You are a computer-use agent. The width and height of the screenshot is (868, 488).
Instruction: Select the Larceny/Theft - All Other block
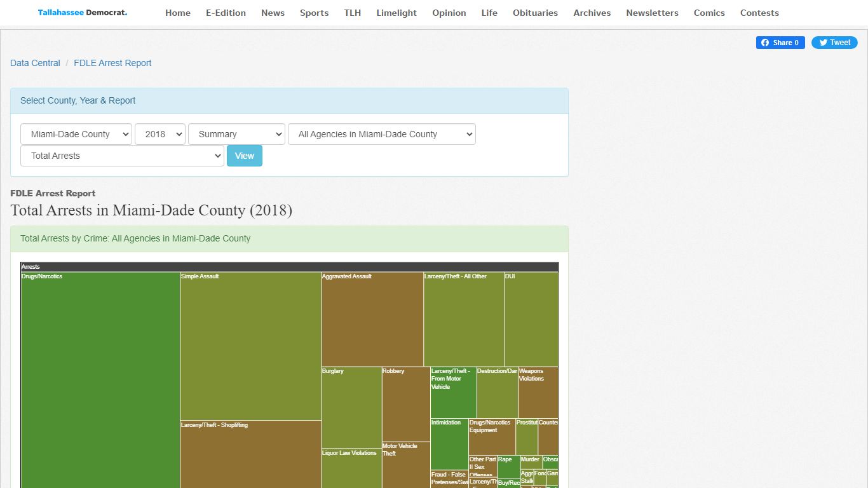point(465,320)
